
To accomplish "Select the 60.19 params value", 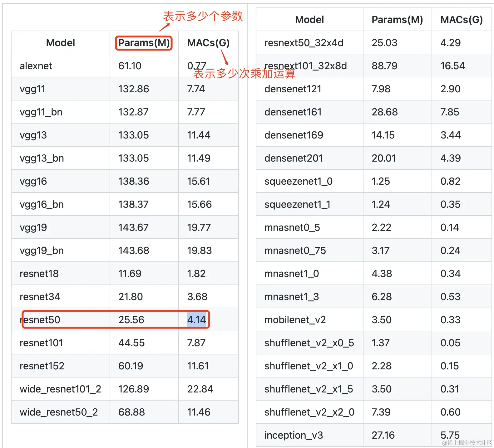I will pos(131,366).
